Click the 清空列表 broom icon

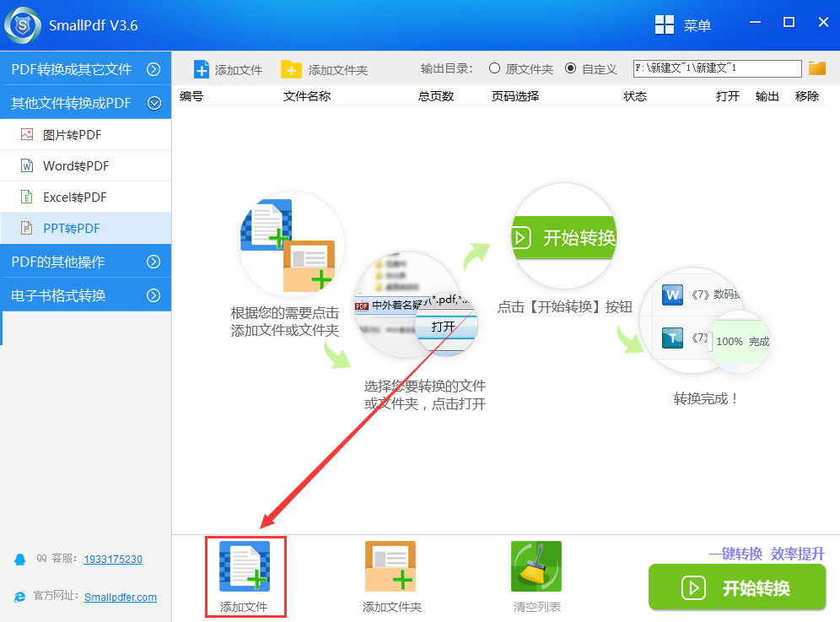point(536,566)
